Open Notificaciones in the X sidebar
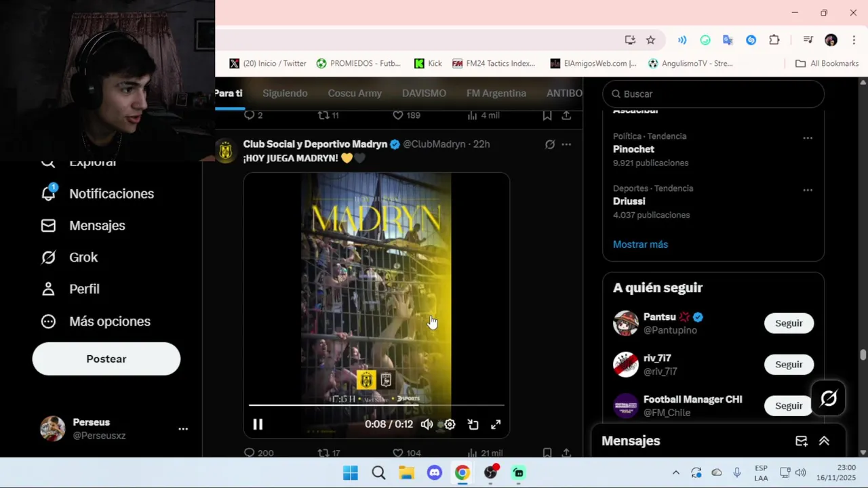The width and height of the screenshot is (868, 488). point(98,194)
